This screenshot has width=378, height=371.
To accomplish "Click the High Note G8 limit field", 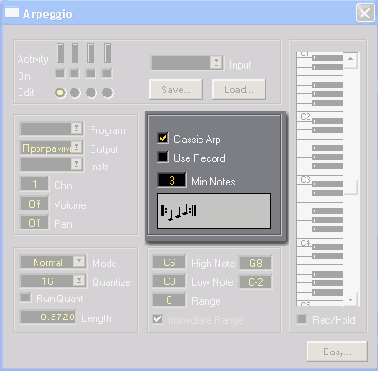I will point(255,263).
